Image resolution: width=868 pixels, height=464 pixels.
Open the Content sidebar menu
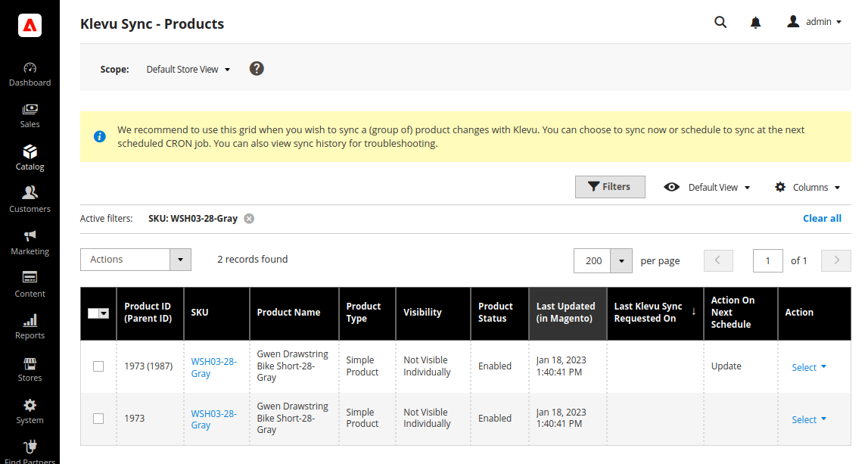pos(30,285)
